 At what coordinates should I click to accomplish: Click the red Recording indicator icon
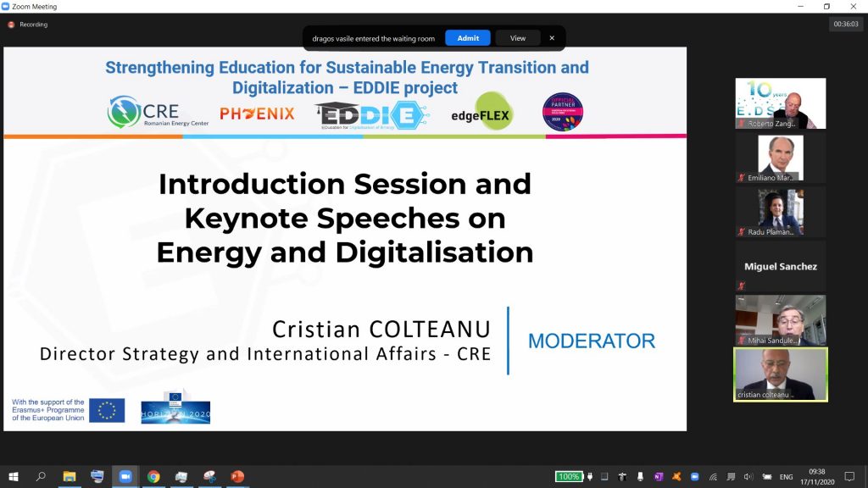click(x=11, y=25)
